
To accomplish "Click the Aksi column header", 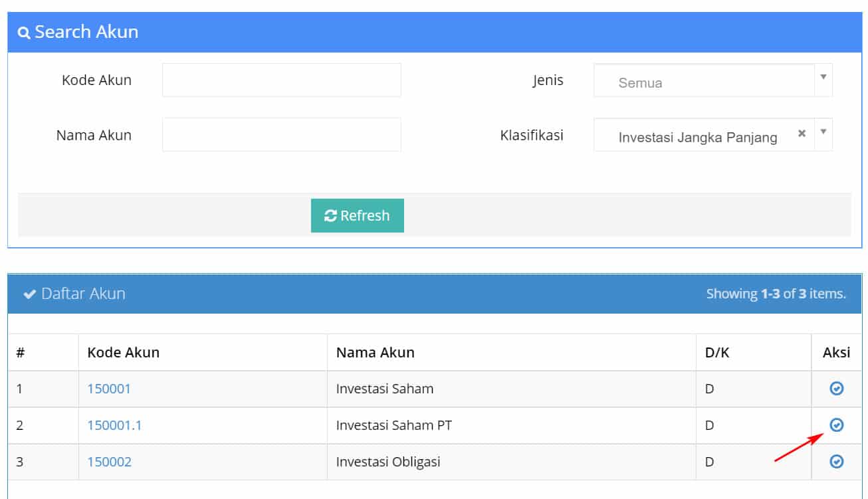I will pos(837,353).
